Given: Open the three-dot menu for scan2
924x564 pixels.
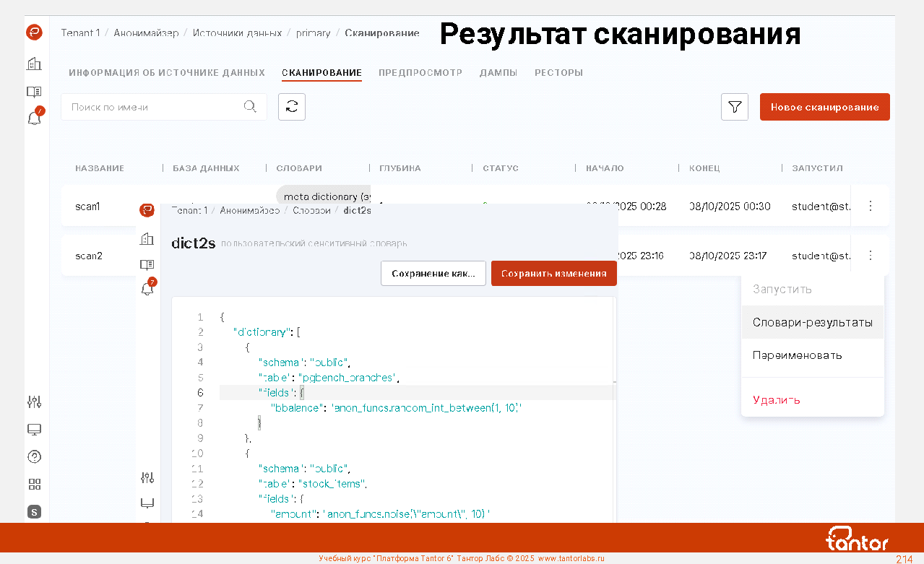Looking at the screenshot, I should click(x=870, y=255).
